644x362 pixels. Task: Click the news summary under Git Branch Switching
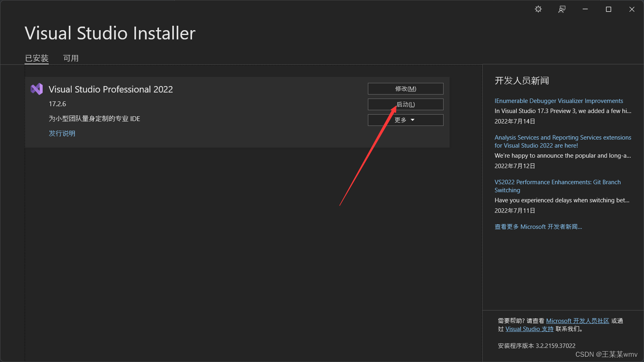[x=562, y=200]
